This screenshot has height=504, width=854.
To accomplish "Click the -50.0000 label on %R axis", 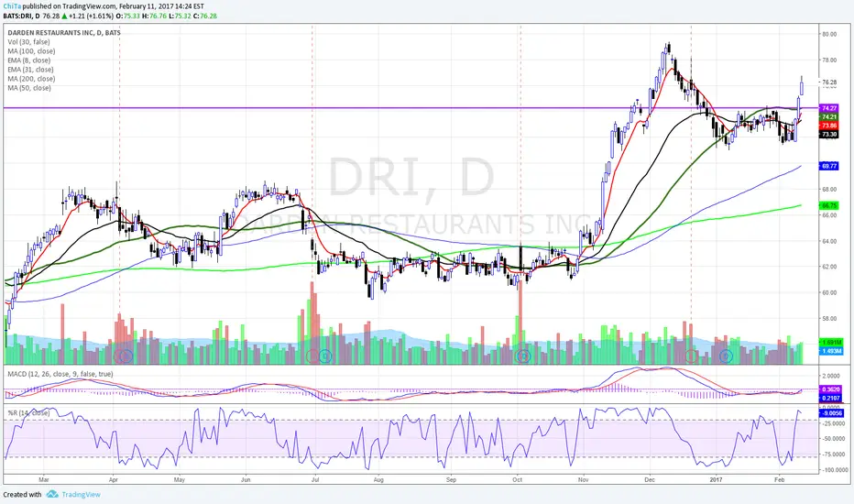I will [834, 439].
